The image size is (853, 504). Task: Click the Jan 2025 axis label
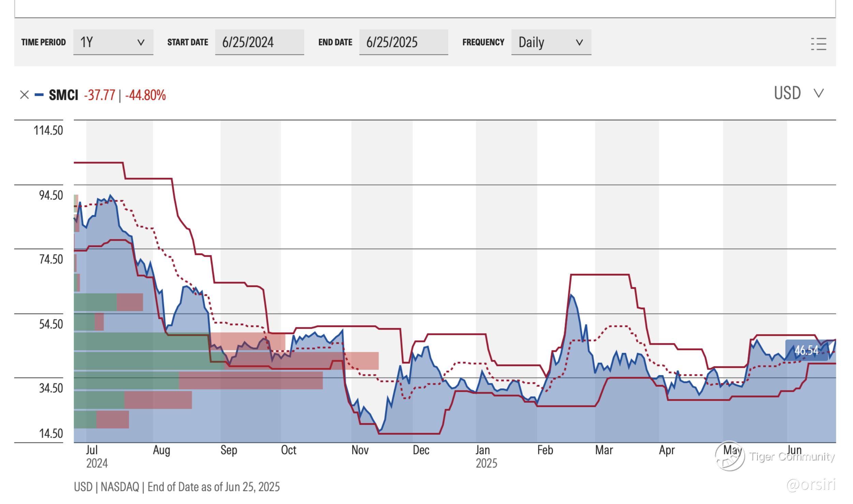coord(486,457)
